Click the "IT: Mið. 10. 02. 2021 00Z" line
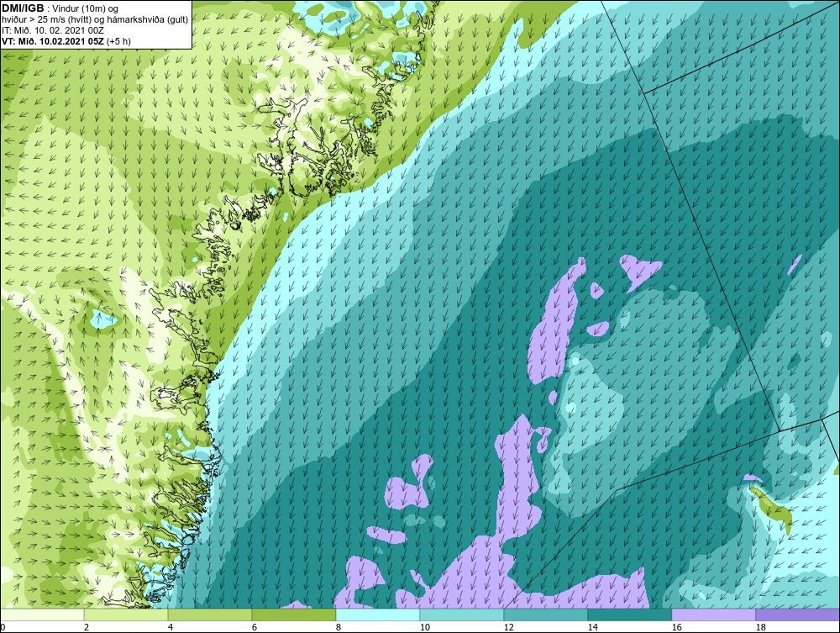The image size is (840, 633). (52, 30)
